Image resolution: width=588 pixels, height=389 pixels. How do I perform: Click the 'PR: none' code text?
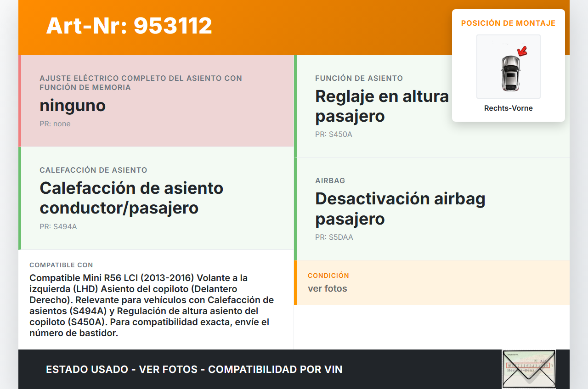(x=55, y=124)
